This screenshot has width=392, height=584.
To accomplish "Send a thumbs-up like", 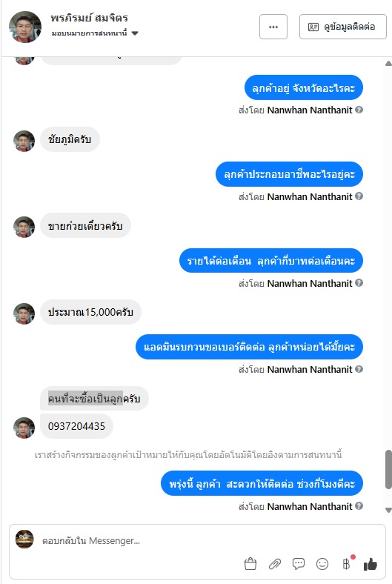I will point(371,565).
